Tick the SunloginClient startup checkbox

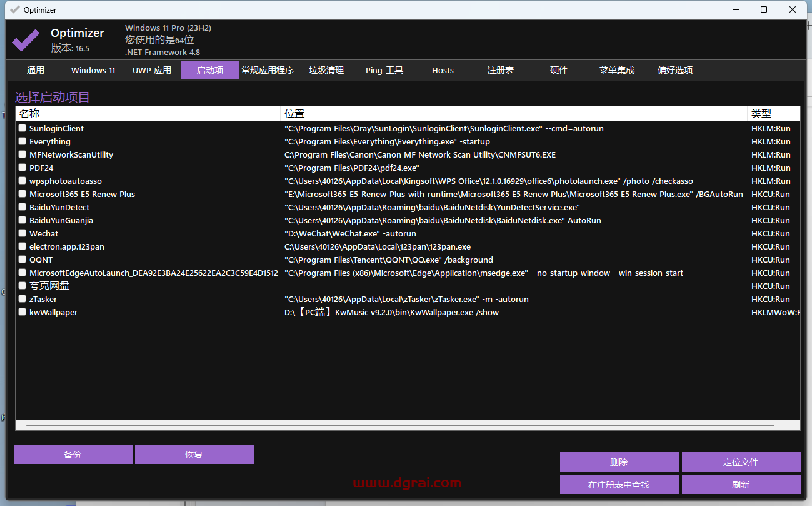23,128
